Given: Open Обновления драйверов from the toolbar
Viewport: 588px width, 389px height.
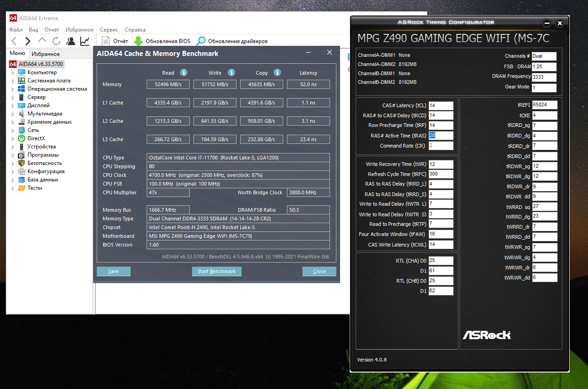Looking at the screenshot, I should point(232,41).
